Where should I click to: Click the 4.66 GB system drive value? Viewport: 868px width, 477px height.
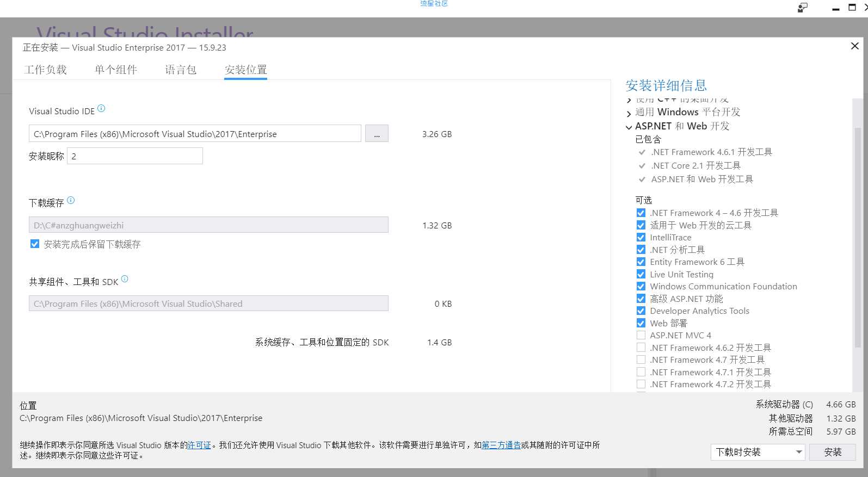841,404
